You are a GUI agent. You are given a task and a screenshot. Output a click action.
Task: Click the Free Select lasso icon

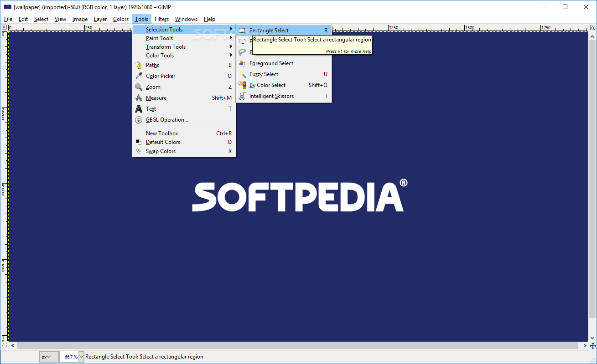(242, 52)
